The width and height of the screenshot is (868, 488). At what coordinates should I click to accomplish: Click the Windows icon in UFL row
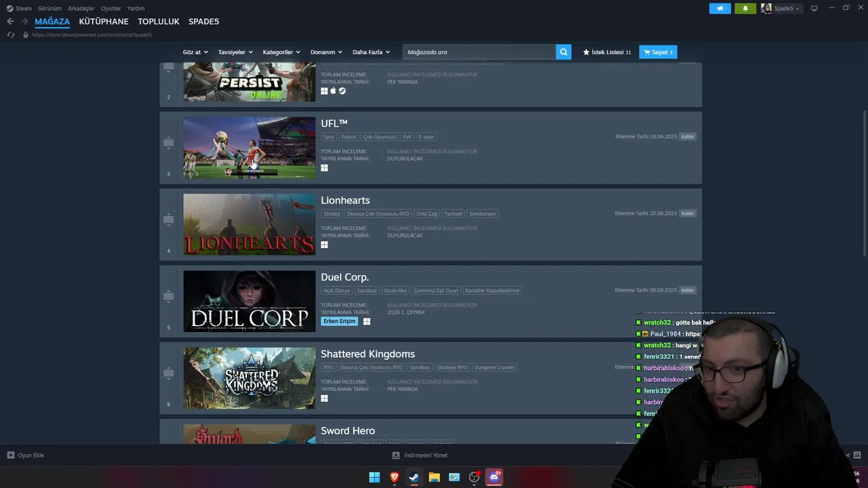click(324, 168)
